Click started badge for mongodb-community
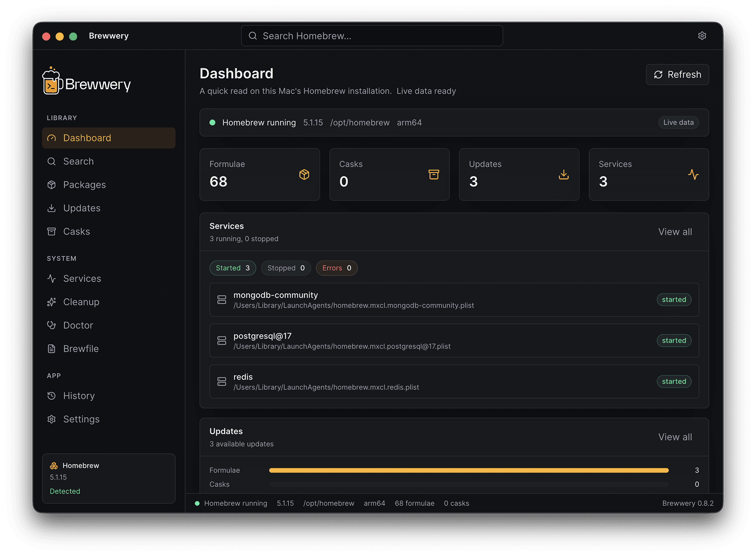The height and width of the screenshot is (556, 756). (674, 300)
